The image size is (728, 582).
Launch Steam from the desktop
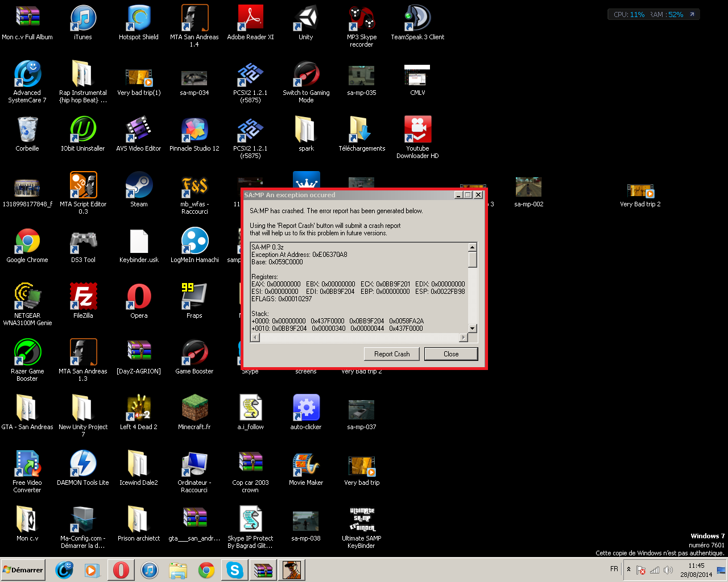coord(139,190)
